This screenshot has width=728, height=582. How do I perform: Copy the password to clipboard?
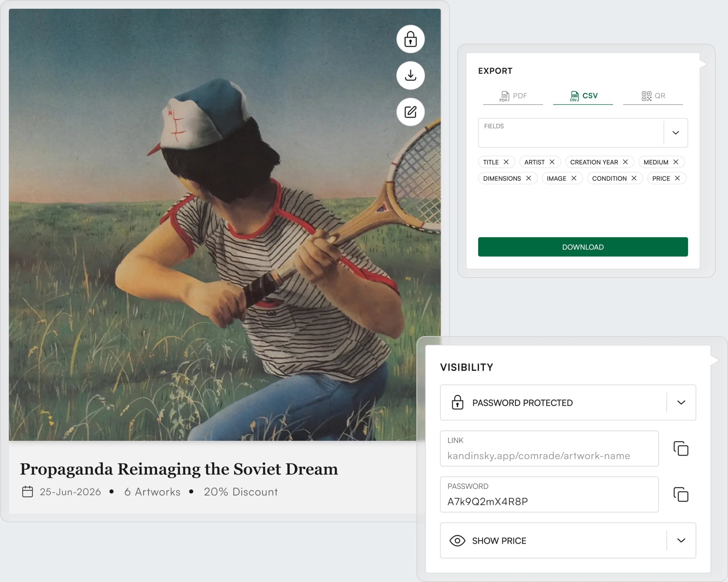(x=681, y=495)
